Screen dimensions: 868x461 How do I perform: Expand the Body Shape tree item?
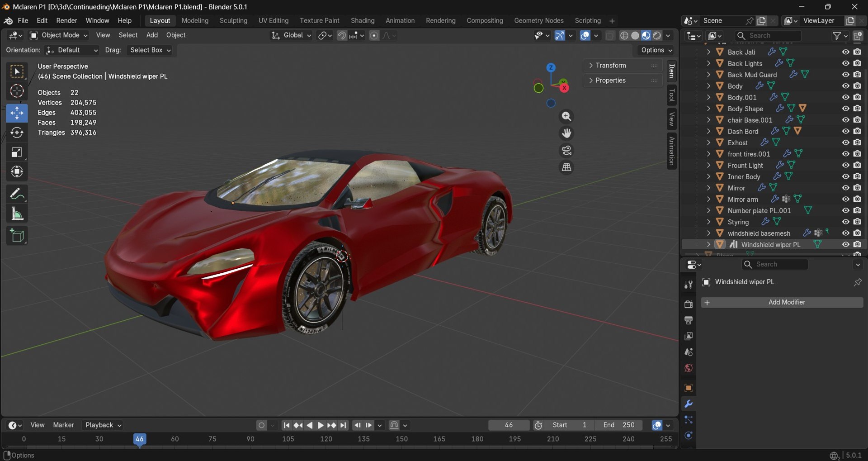(x=708, y=109)
